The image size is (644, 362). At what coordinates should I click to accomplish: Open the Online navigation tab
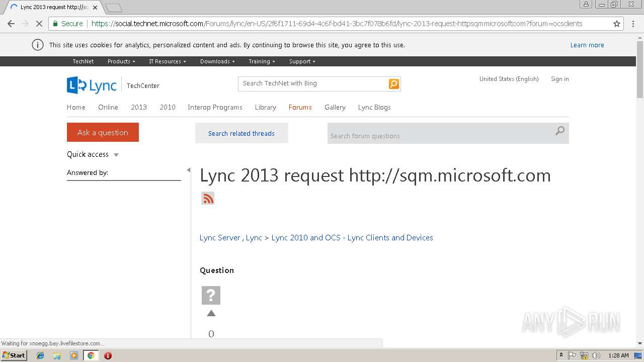108,107
